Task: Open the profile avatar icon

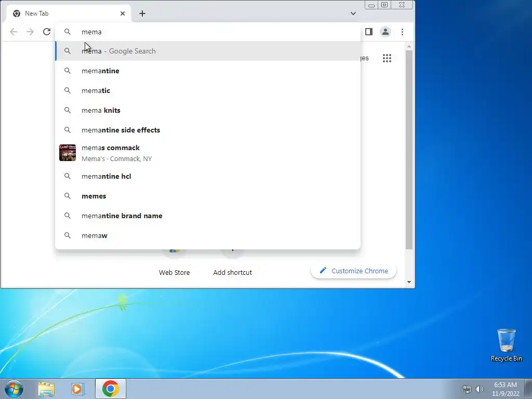Action: pos(385,32)
